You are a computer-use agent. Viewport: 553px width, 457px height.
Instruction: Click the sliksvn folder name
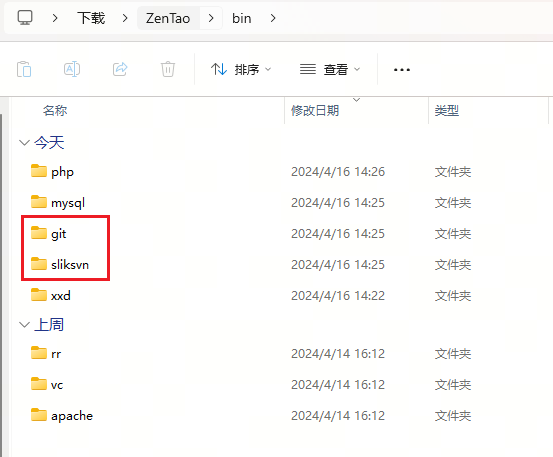point(70,264)
